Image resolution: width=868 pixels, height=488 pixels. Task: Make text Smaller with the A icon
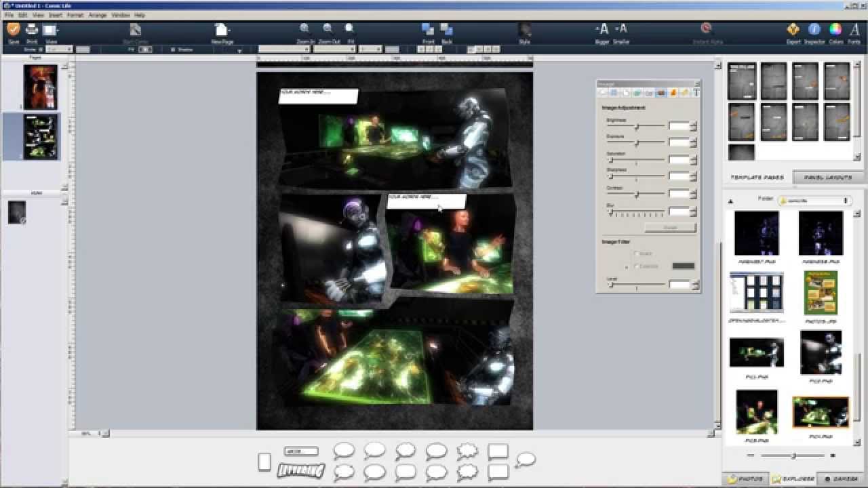[621, 29]
